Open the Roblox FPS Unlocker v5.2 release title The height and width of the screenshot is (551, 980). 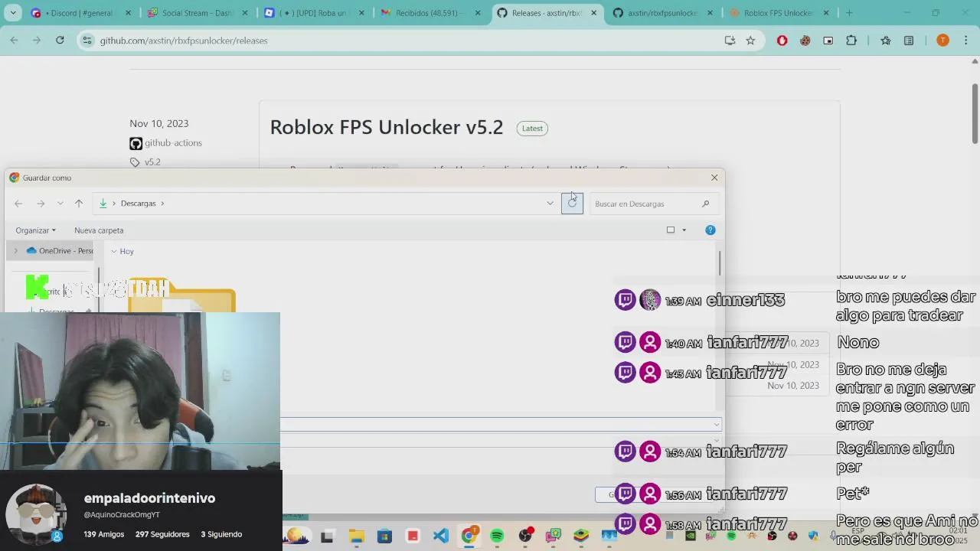387,127
